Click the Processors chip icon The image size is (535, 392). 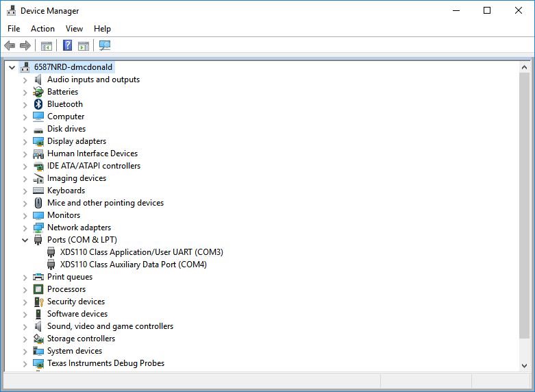[x=38, y=289]
